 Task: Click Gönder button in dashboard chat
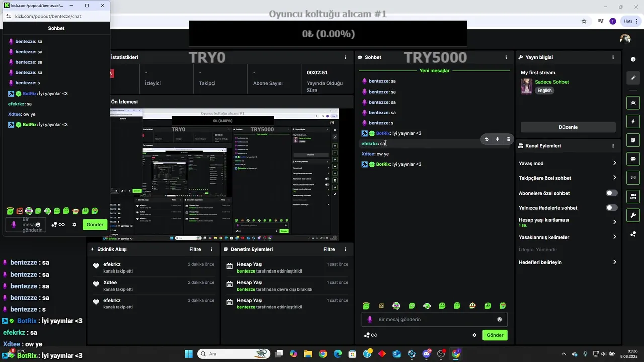[495, 335]
